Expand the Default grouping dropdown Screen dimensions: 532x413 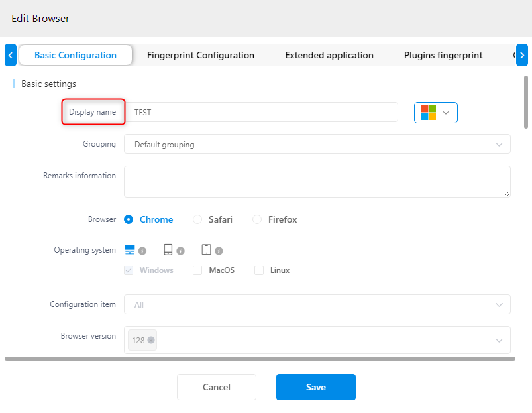pyautogui.click(x=317, y=145)
